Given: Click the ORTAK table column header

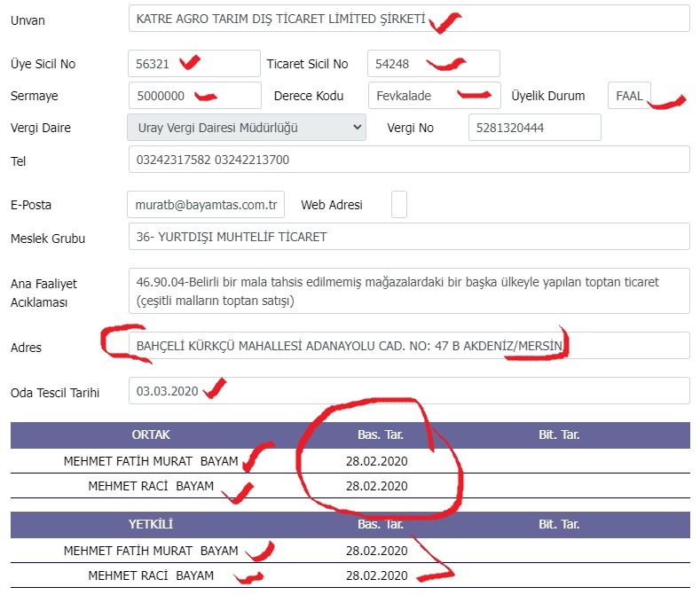Looking at the screenshot, I should pos(151,435).
